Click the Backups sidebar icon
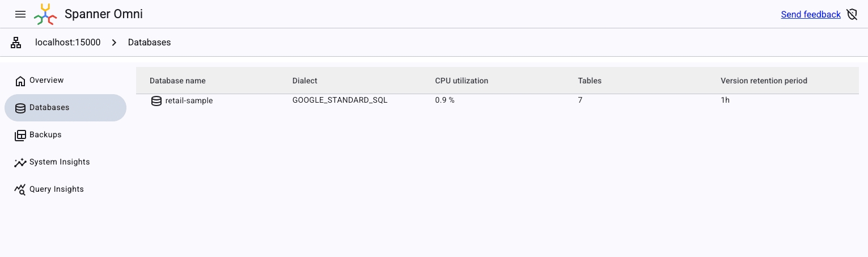Screen dimensions: 868x257 (x=20, y=135)
